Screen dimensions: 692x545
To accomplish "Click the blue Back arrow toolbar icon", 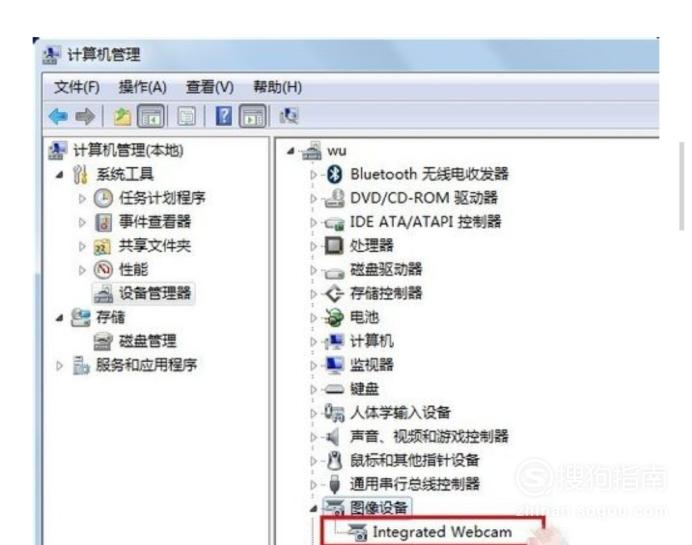I will 58,117.
